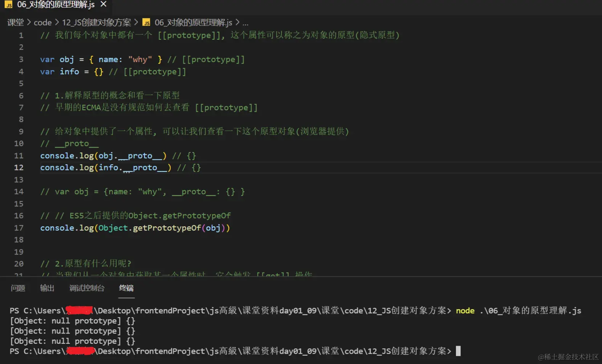Click the '.\06_对象的原型理解.js' argument in the terminal
The width and height of the screenshot is (602, 364).
point(530,311)
